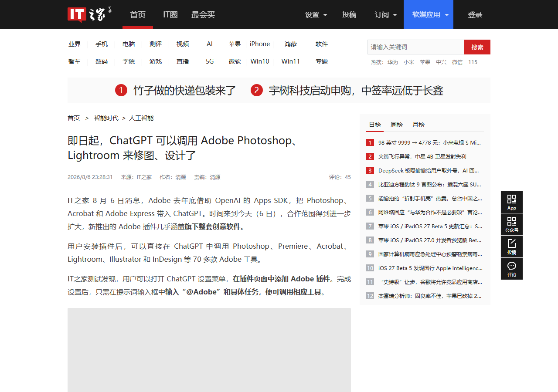Open the 测评 category

point(156,44)
